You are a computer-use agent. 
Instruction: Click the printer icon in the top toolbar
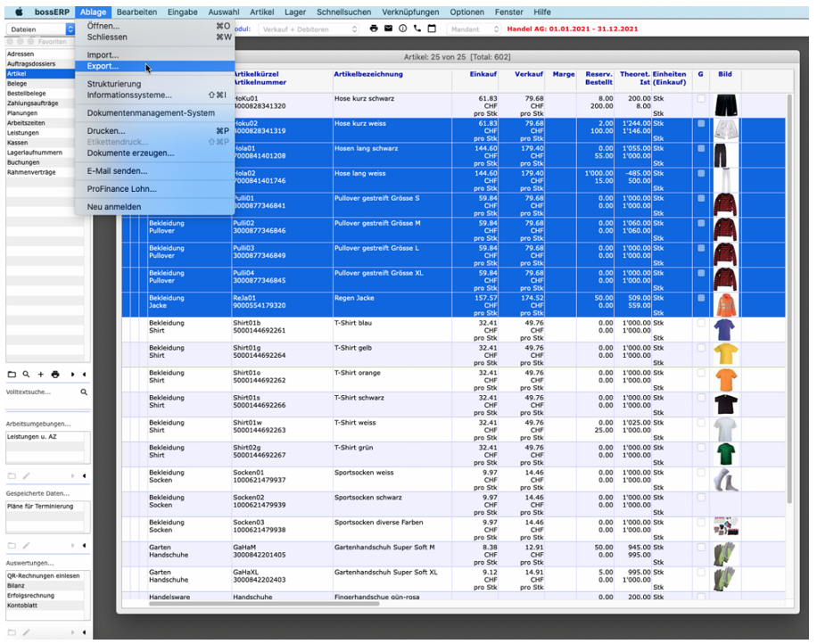click(x=374, y=29)
